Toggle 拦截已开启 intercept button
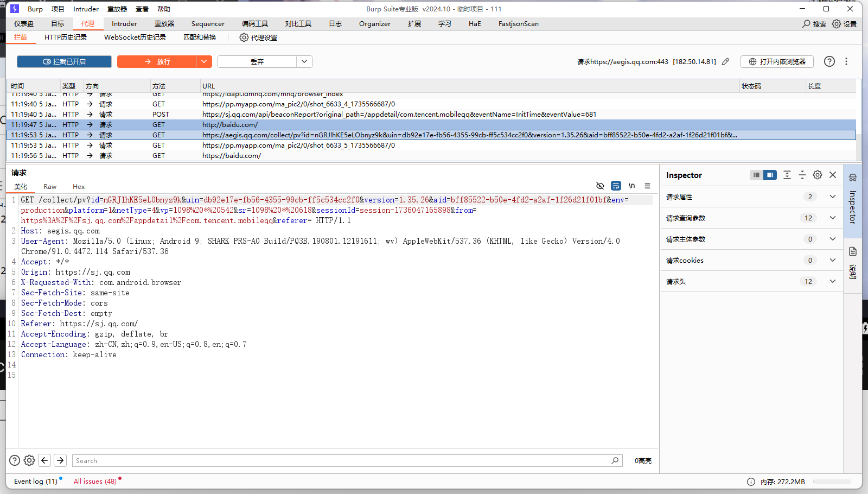The width and height of the screenshot is (868, 494). (64, 62)
